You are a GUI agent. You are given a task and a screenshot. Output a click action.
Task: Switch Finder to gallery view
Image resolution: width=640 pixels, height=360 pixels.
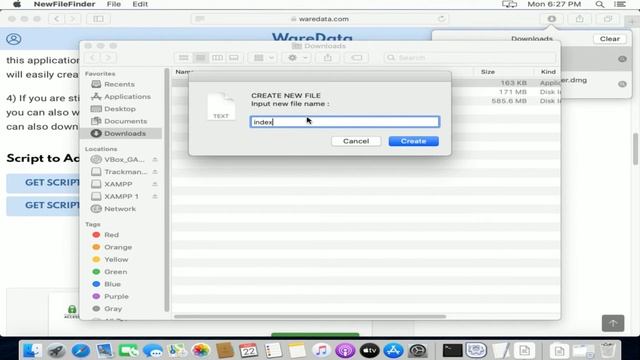[234, 58]
